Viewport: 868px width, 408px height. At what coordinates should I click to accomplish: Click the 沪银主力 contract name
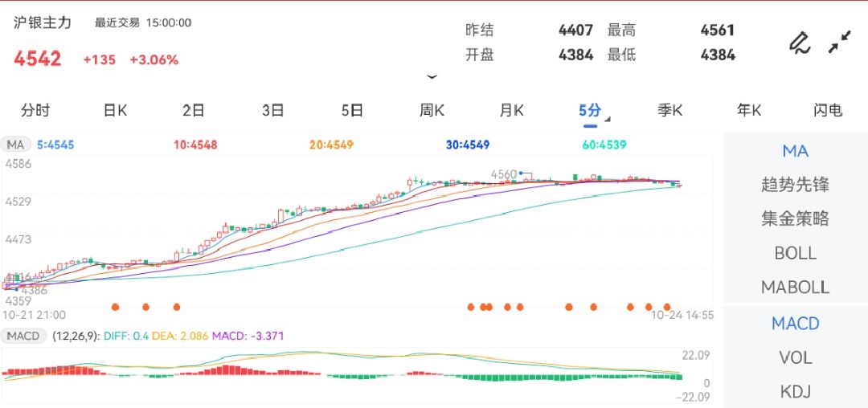point(43,22)
